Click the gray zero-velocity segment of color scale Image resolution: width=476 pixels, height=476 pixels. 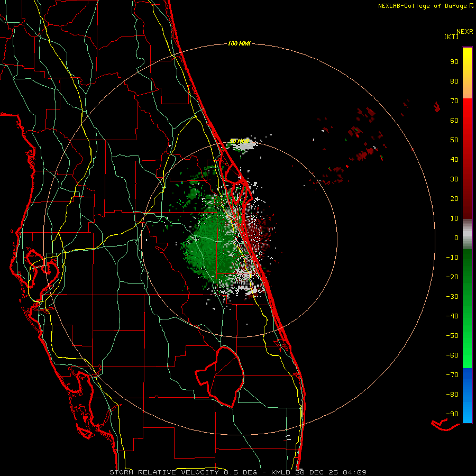point(467,234)
